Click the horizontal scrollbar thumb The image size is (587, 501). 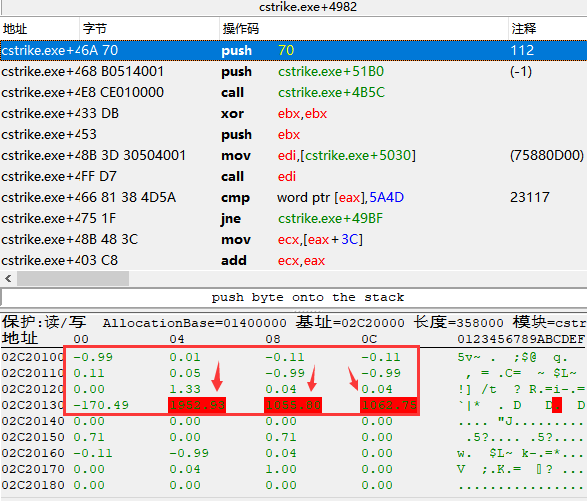click(73, 279)
